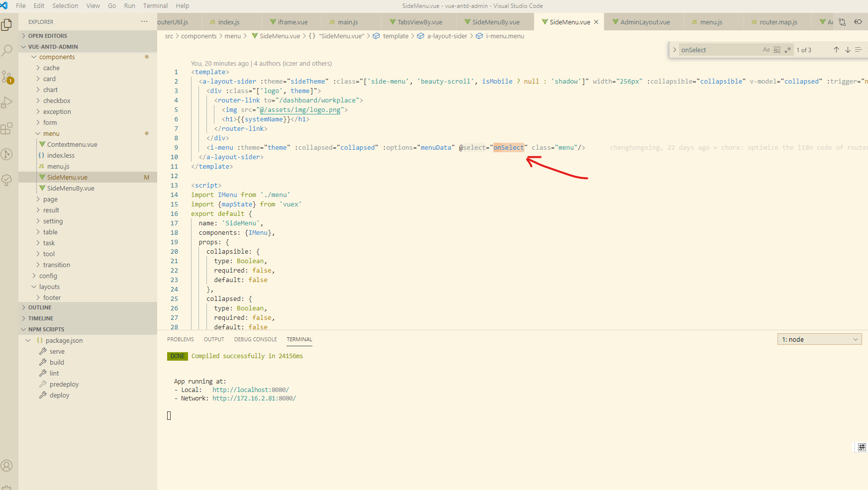Select the DEBUG CONSOLE panel tab
This screenshot has width=868, height=490.
point(255,339)
